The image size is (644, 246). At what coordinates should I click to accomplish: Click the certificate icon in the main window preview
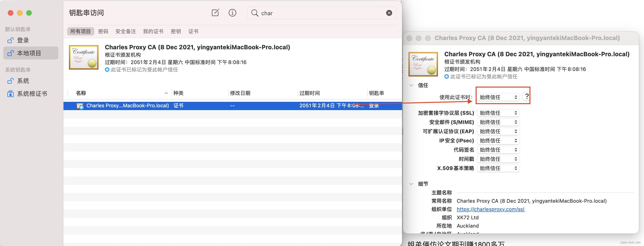(84, 57)
